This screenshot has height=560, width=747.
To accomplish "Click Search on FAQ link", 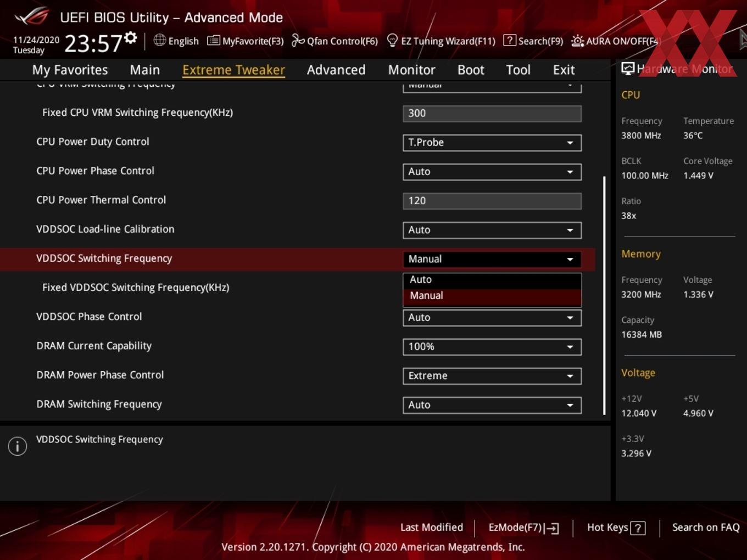I will 706,527.
